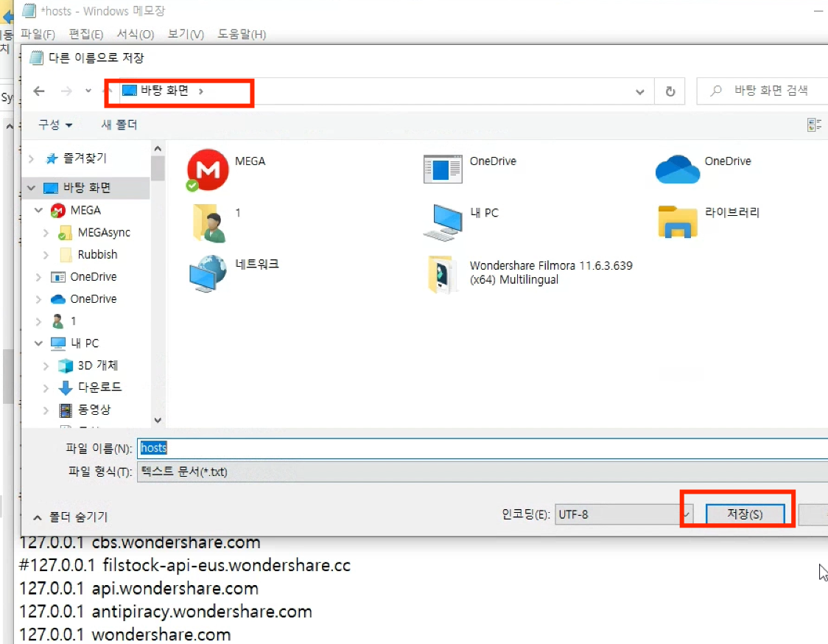Select 3D 개체 in navigation tree
Screen dimensions: 828x644
point(88,365)
